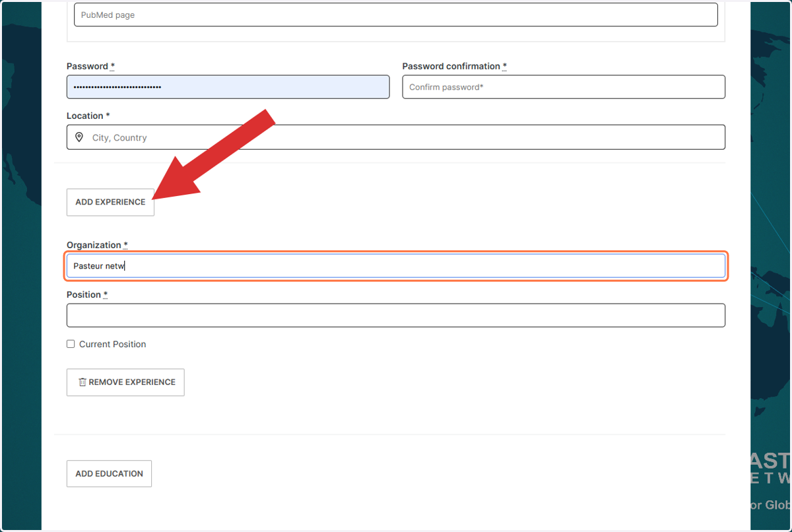This screenshot has height=532, width=792.
Task: Click the empty Position field
Action: tap(395, 316)
